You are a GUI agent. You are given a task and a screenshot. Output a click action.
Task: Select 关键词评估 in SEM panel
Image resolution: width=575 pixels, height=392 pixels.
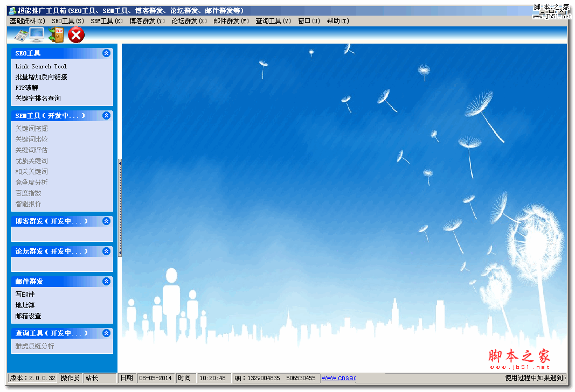pos(32,150)
